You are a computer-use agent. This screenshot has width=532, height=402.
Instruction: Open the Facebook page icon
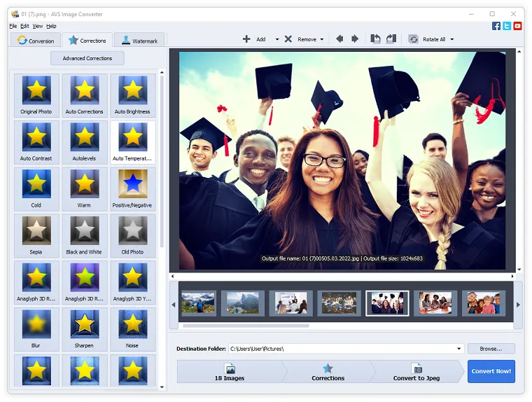[x=496, y=26]
